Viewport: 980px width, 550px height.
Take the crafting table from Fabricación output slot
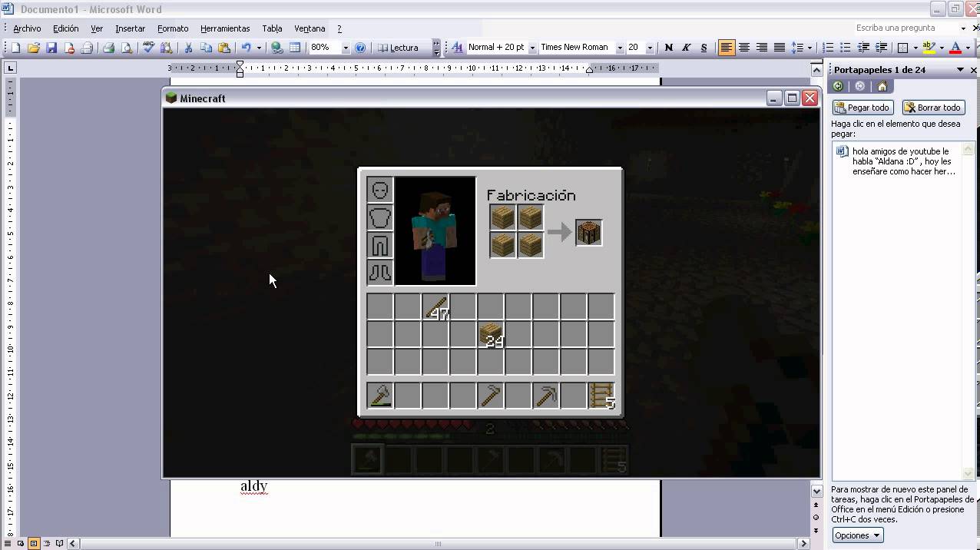point(588,233)
